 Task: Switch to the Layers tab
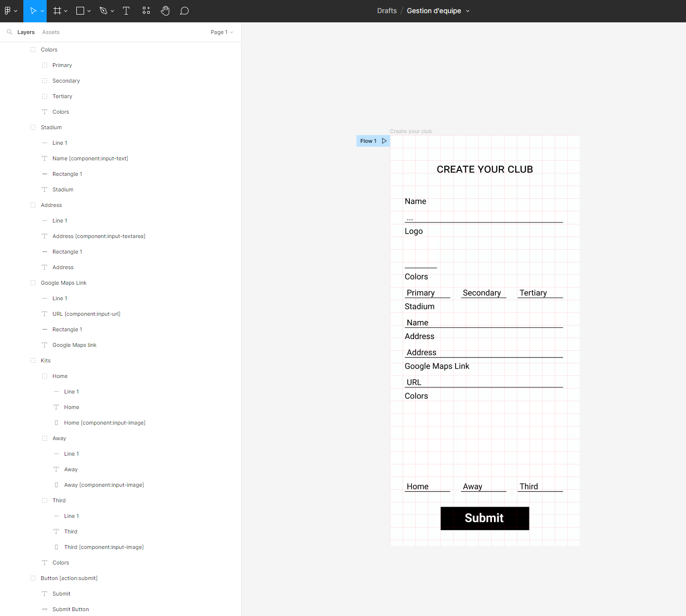click(26, 32)
